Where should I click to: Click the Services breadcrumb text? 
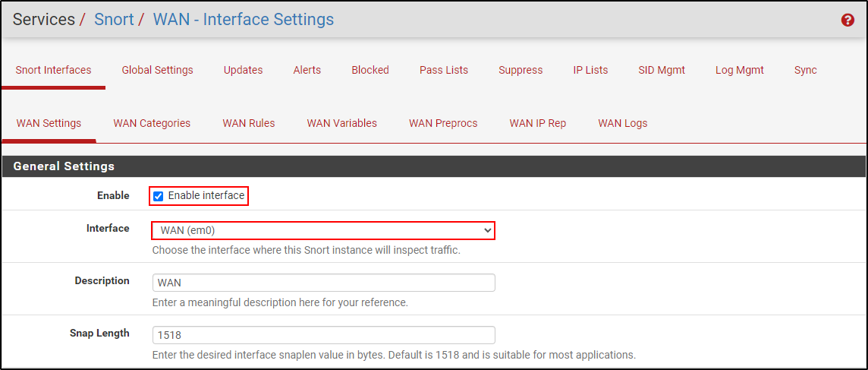pos(44,20)
